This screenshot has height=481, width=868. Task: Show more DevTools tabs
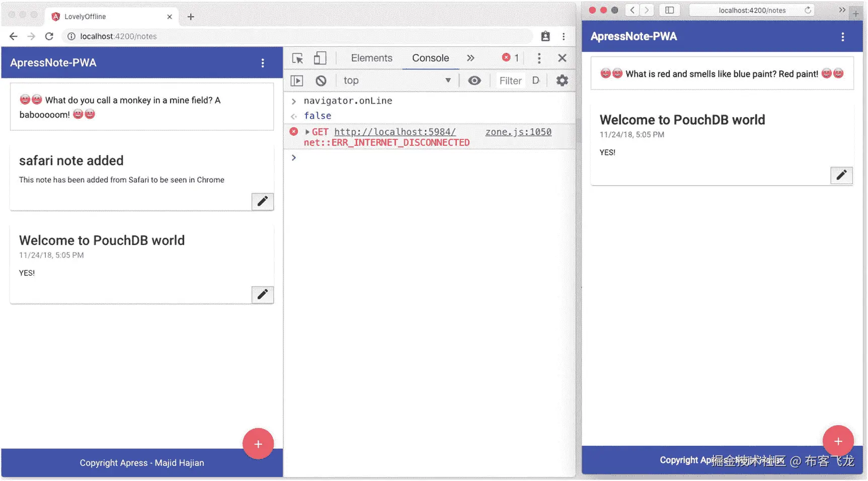[x=470, y=58]
